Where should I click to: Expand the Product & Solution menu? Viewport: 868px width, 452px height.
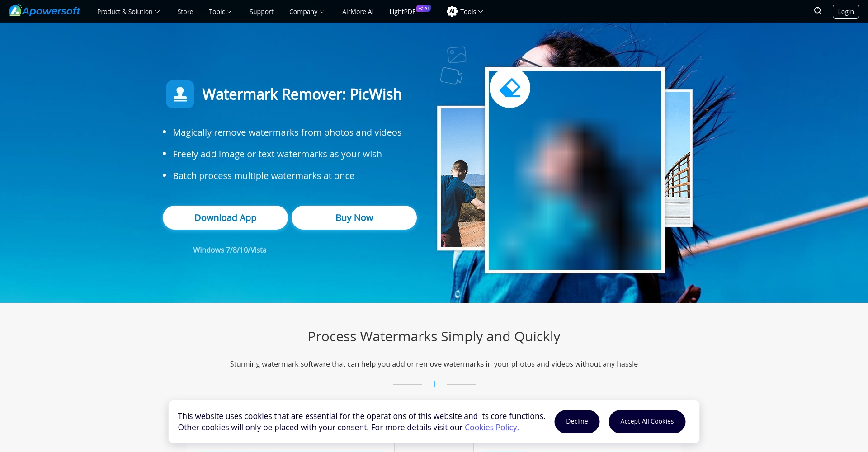[128, 12]
